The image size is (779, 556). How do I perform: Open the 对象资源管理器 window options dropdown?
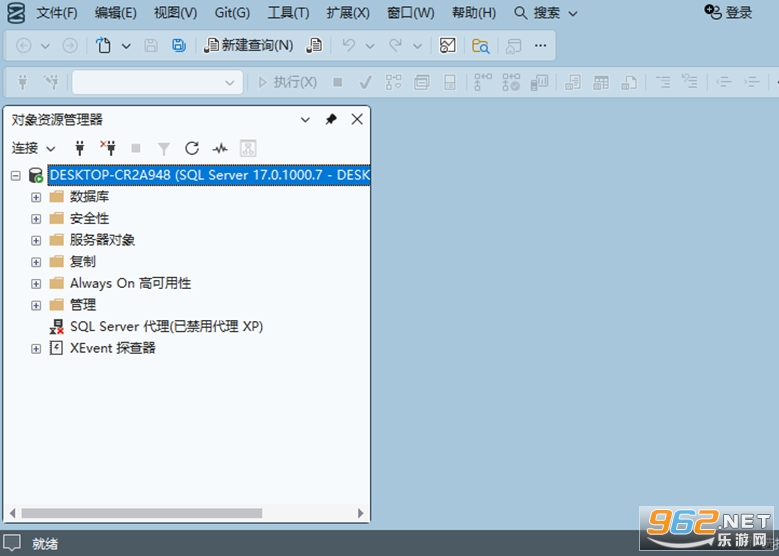point(305,120)
